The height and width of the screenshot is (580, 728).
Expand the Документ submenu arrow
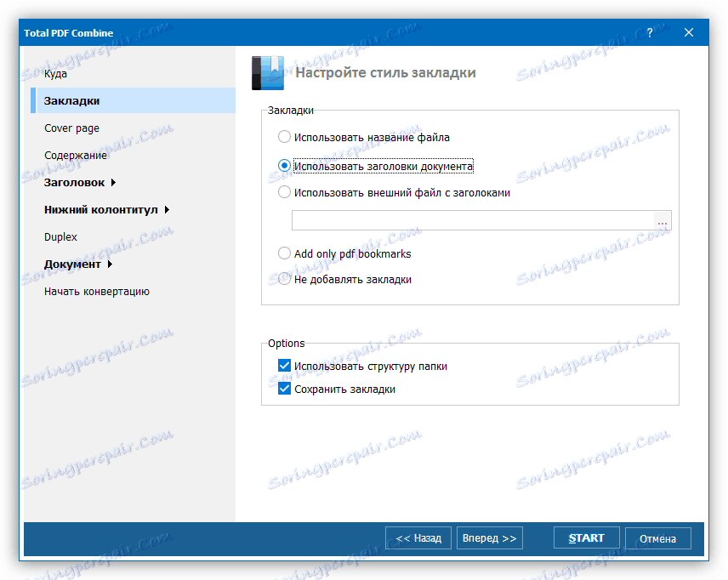pos(110,264)
